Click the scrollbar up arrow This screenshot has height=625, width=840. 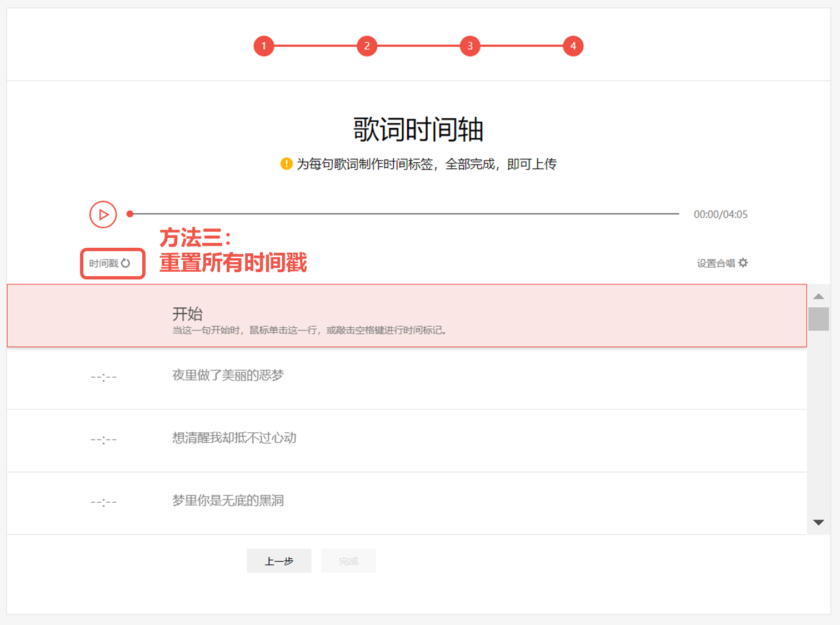point(819,296)
